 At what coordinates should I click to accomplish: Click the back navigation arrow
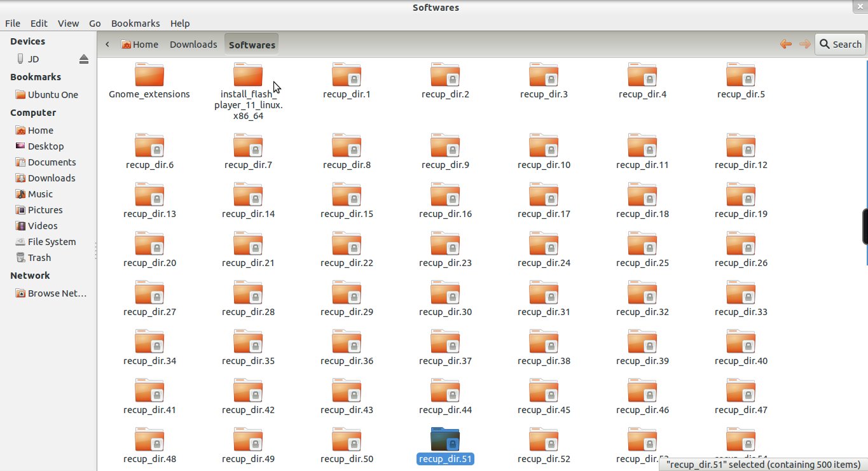(x=785, y=44)
